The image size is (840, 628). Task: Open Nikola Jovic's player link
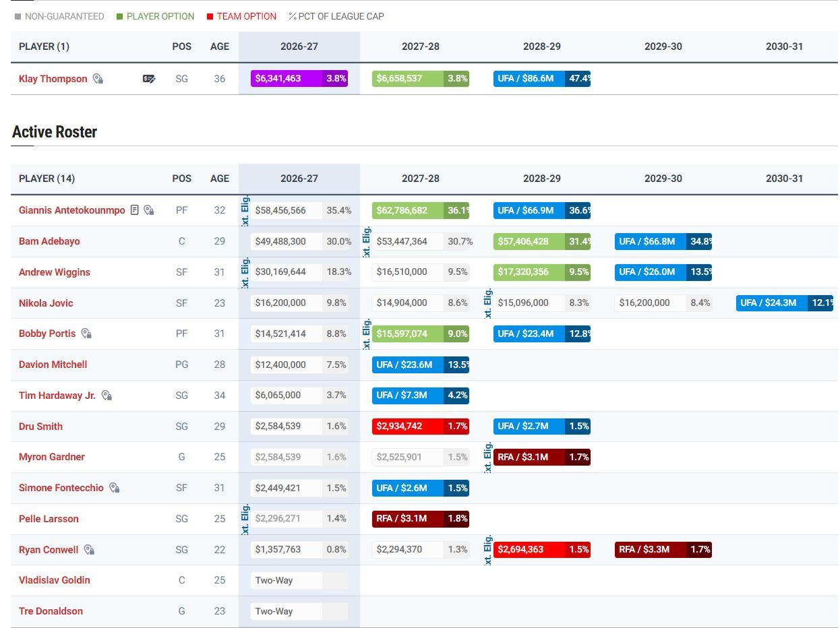46,303
